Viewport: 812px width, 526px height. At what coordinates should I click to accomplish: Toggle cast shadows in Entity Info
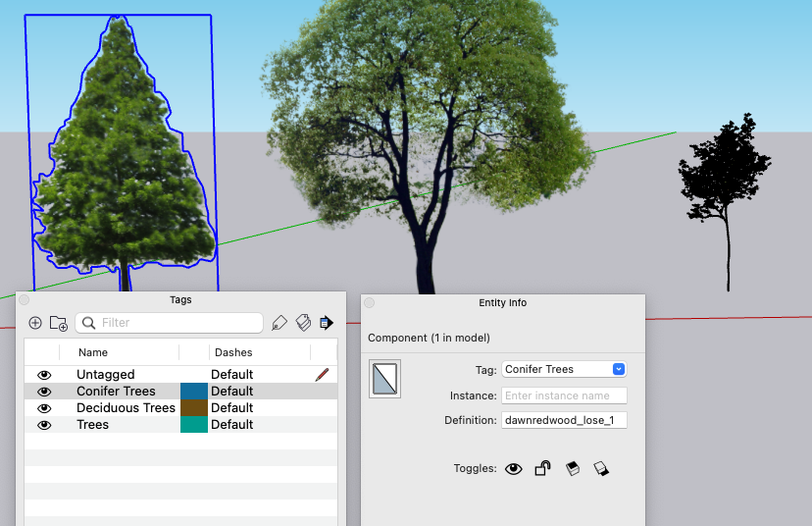click(x=573, y=468)
